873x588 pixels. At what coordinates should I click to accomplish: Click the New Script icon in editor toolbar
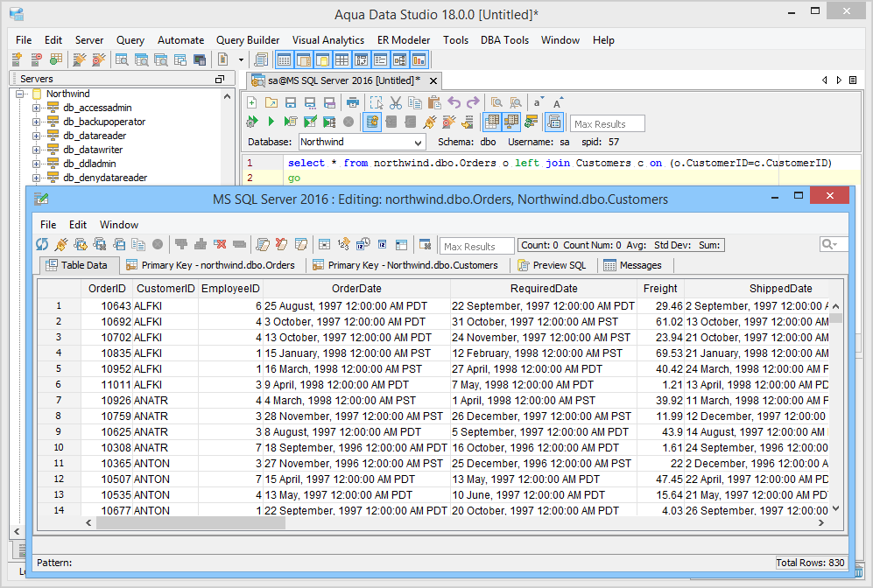[x=252, y=102]
